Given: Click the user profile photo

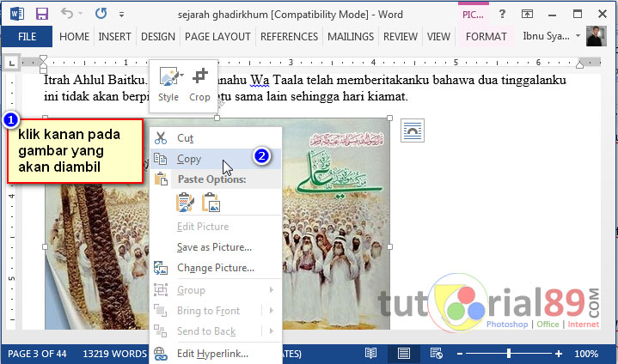Looking at the screenshot, I should tap(596, 36).
